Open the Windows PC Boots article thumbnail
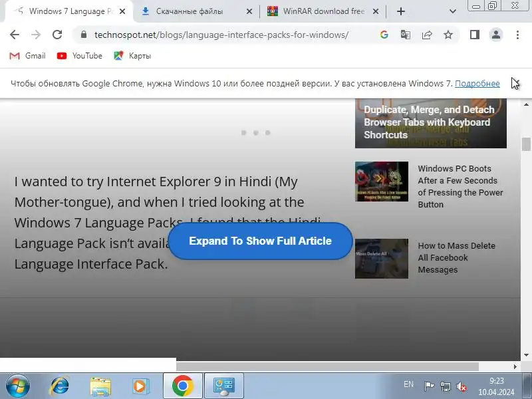The height and width of the screenshot is (399, 532). coord(382,182)
